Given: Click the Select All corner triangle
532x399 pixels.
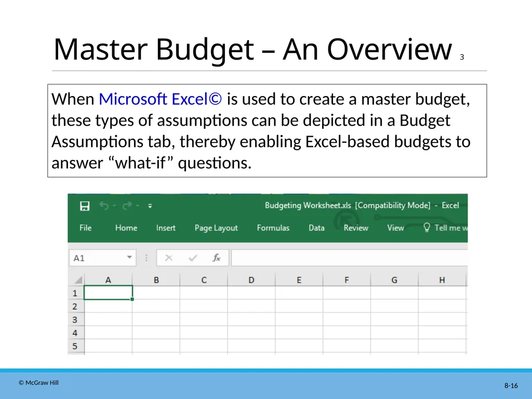Looking at the screenshot, I should (x=78, y=280).
